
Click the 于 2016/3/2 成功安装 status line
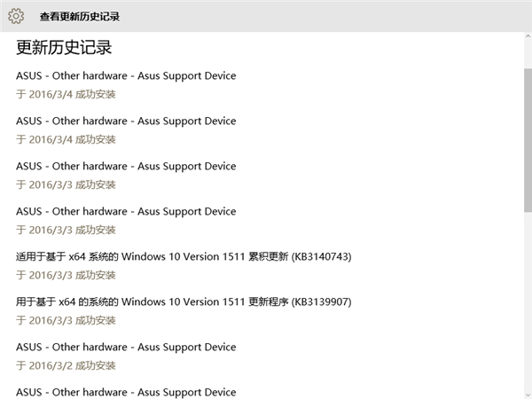[66, 365]
